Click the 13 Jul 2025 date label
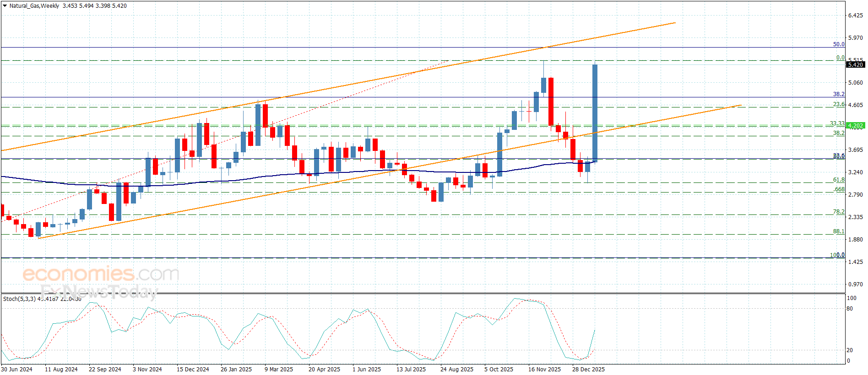Viewport: 868px width, 375px height. (x=411, y=370)
